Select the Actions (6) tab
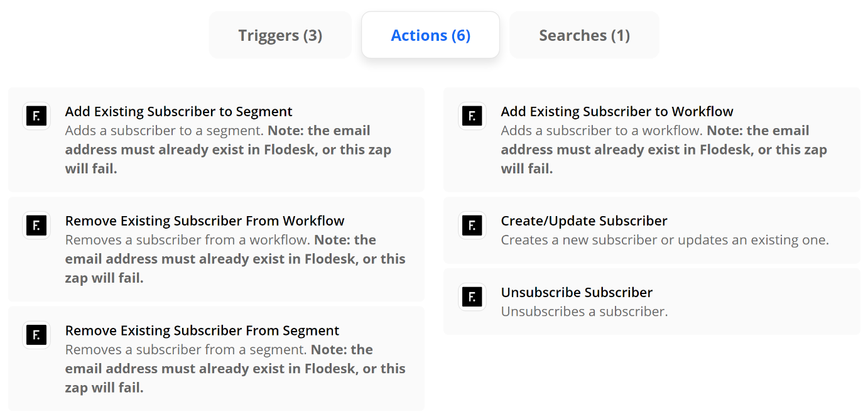The width and height of the screenshot is (868, 419). pos(430,35)
